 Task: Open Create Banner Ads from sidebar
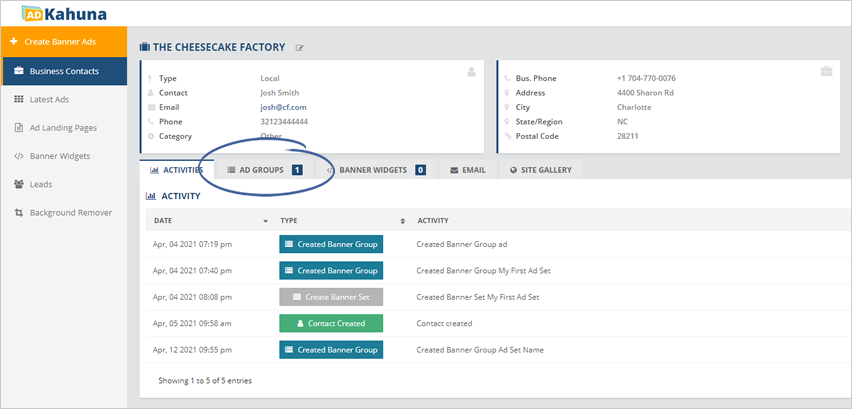63,42
